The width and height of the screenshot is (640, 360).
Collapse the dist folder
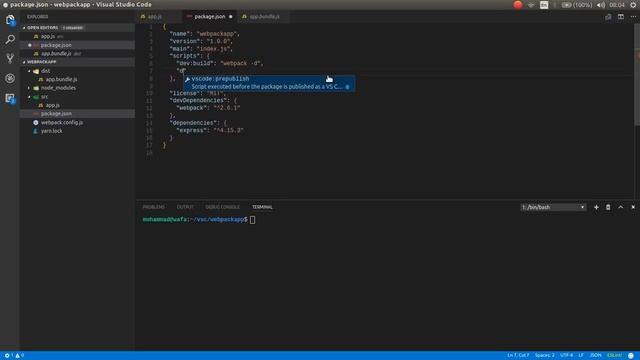(x=29, y=71)
